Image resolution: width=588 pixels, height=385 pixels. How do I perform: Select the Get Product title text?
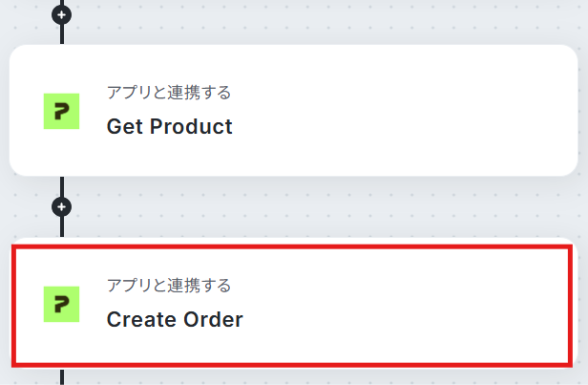[x=170, y=126]
